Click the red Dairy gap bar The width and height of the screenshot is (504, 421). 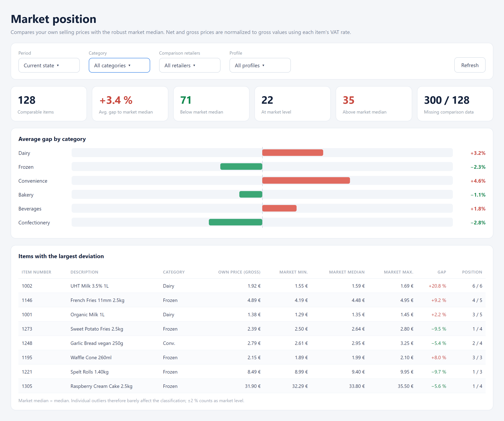point(292,153)
